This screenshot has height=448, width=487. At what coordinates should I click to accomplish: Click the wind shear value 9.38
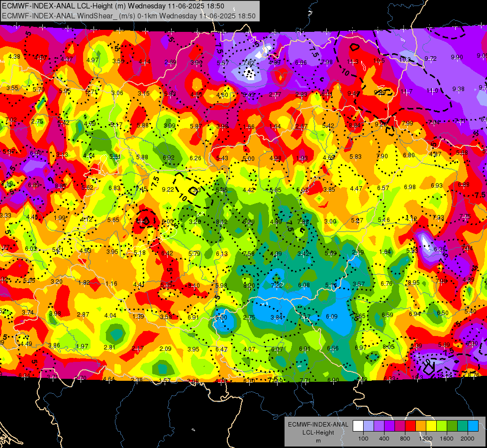click(459, 89)
